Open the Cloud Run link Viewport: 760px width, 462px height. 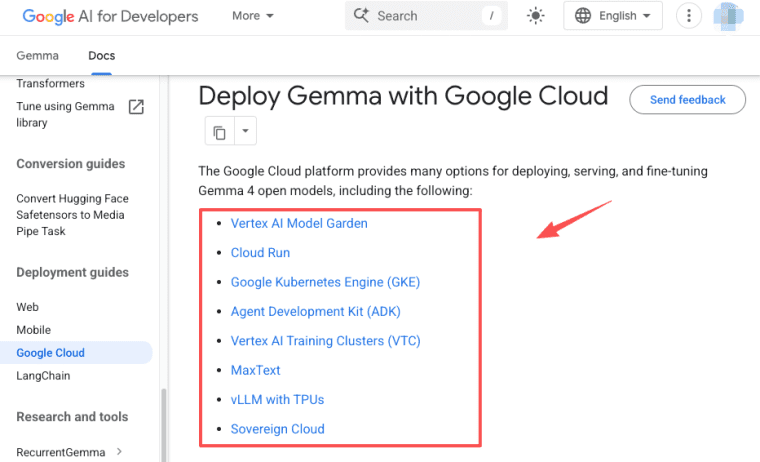260,253
